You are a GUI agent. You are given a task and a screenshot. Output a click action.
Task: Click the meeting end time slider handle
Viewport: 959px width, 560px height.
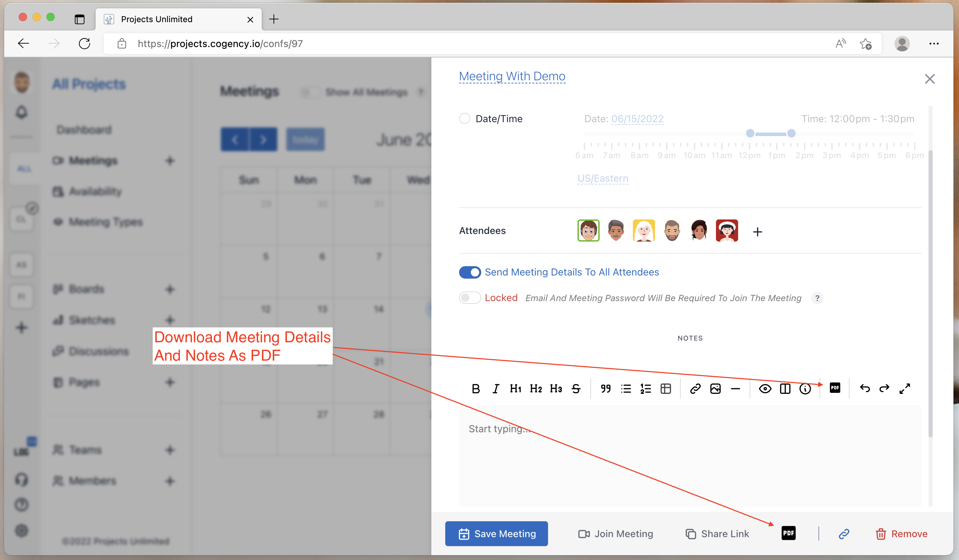pos(791,133)
